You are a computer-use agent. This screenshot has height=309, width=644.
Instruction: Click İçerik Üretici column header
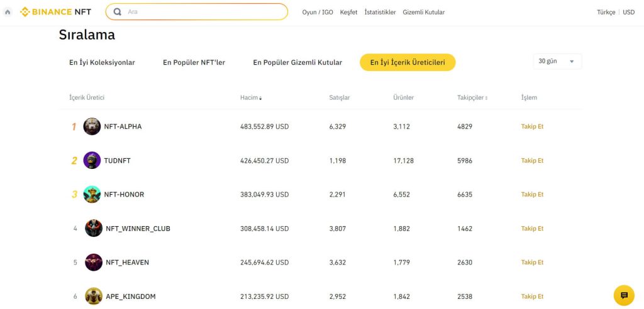coord(87,98)
